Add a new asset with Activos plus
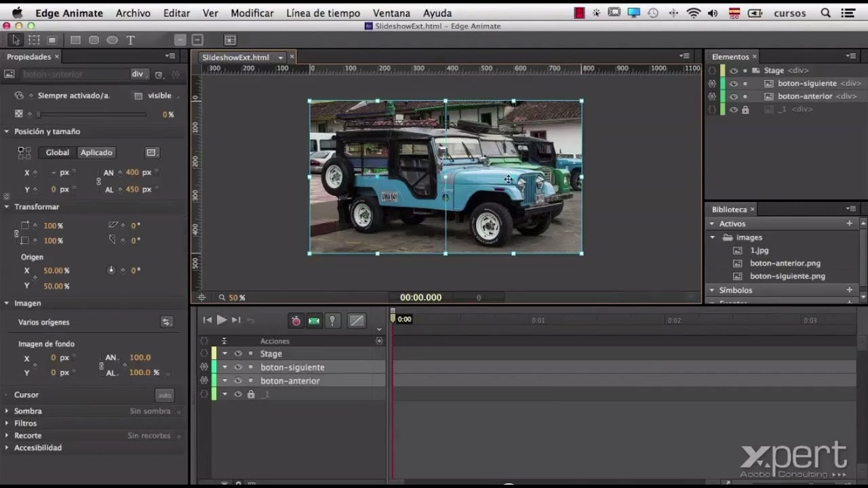The image size is (868, 488). pyautogui.click(x=849, y=224)
